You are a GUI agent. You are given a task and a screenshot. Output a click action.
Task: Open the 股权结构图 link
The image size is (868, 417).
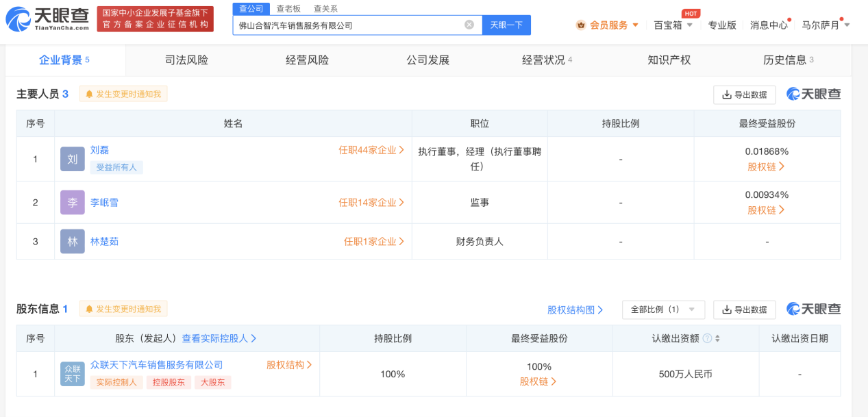pos(575,309)
